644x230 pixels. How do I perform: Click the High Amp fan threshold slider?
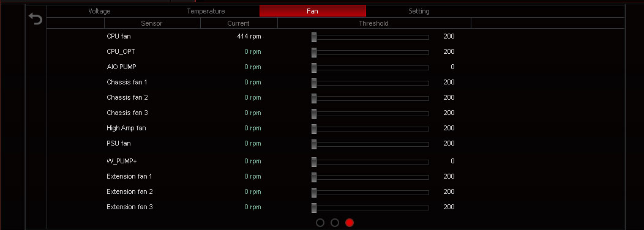(370, 129)
